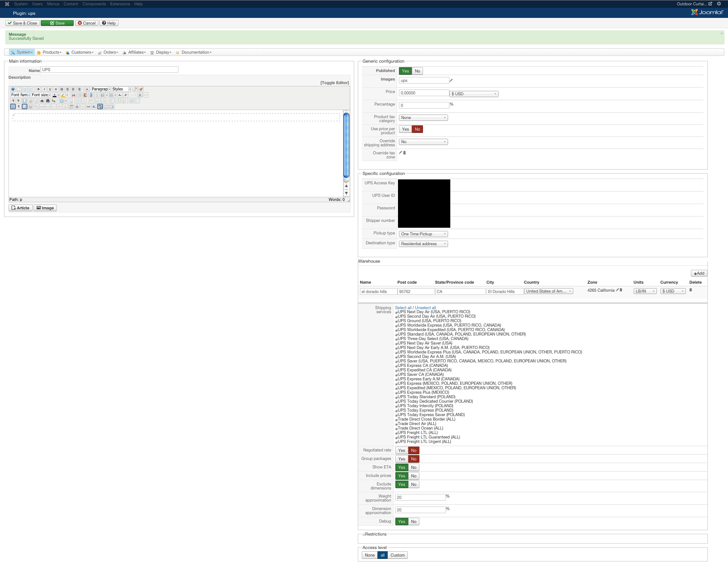The width and height of the screenshot is (728, 583).
Task: Set Show ETA to No
Action: click(x=414, y=468)
